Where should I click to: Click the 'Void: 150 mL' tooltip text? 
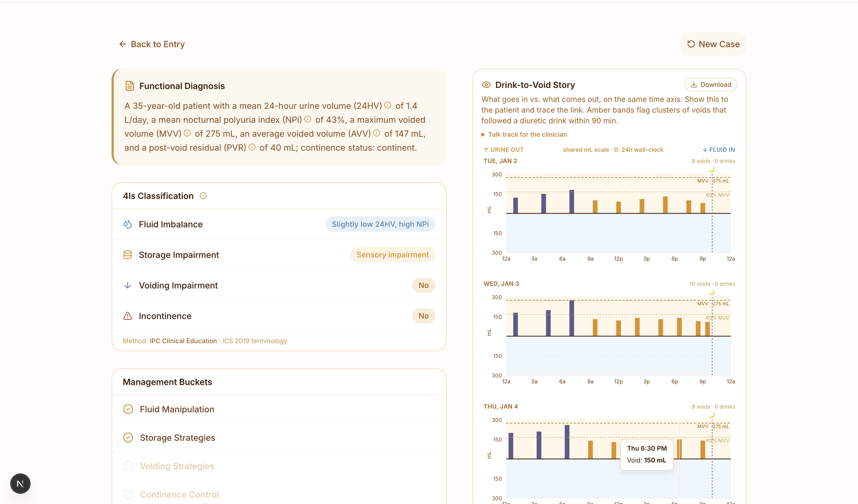click(x=646, y=460)
